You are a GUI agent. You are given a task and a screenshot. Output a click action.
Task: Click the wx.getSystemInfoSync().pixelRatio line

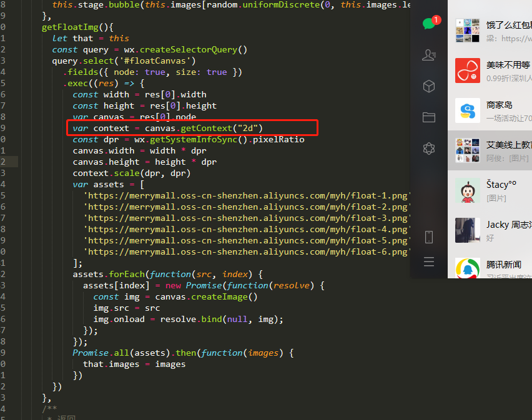coord(189,139)
